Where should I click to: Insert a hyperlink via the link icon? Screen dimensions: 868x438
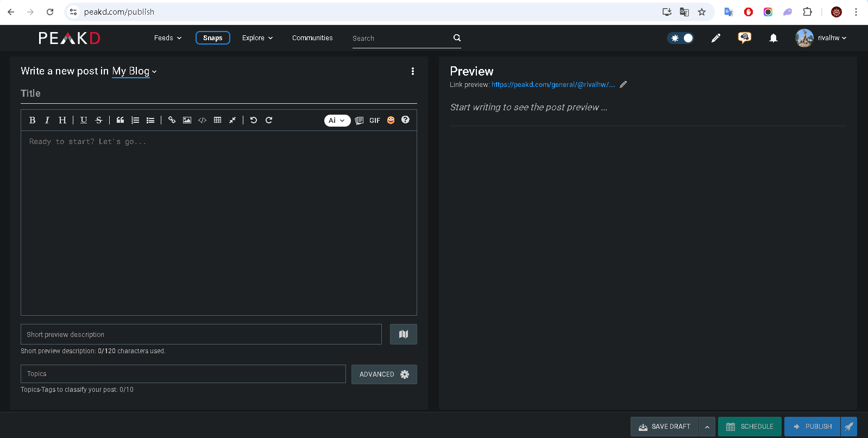[x=172, y=120]
